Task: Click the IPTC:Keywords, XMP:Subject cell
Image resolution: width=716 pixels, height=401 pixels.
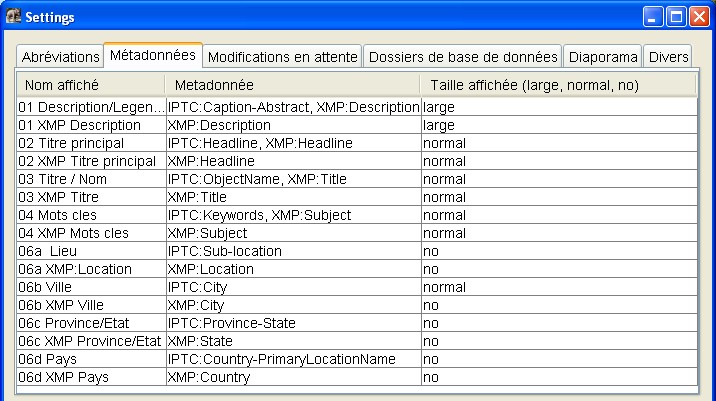Action: 294,215
